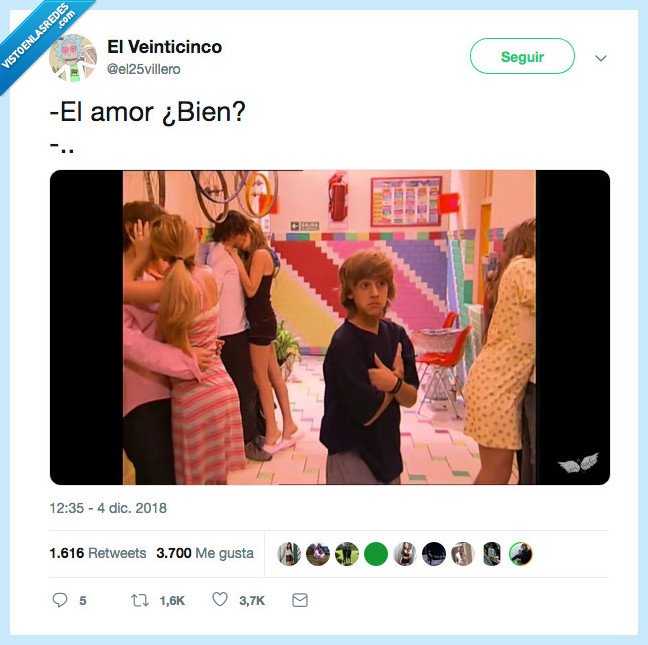
Task: Click the last liker avatar with orange ring
Action: 521,554
